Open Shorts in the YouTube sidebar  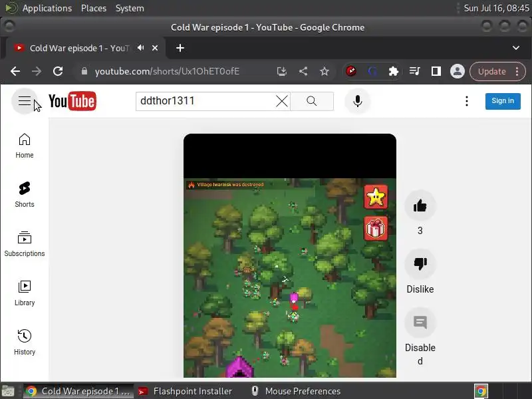click(x=25, y=195)
